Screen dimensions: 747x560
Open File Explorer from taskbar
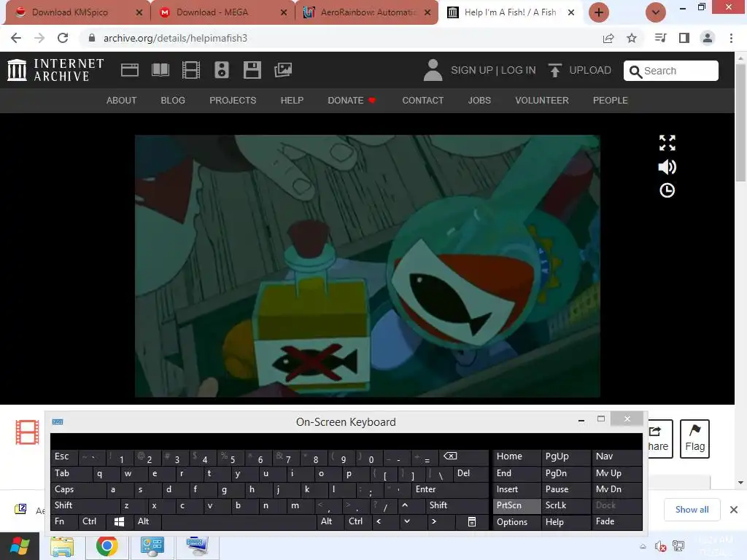coord(63,547)
